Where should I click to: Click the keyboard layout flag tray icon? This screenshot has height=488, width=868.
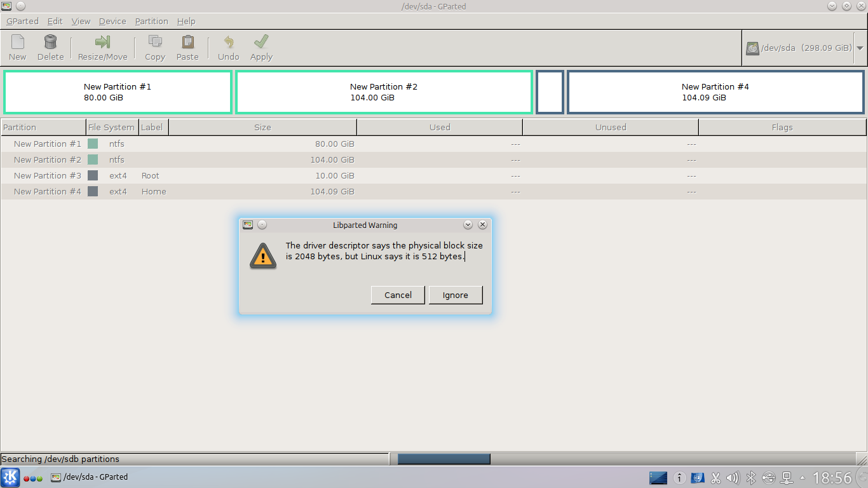pyautogui.click(x=698, y=478)
